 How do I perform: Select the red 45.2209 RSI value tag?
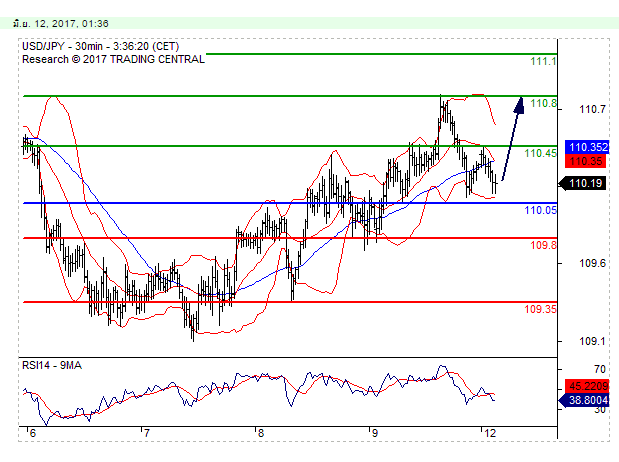pos(587,386)
